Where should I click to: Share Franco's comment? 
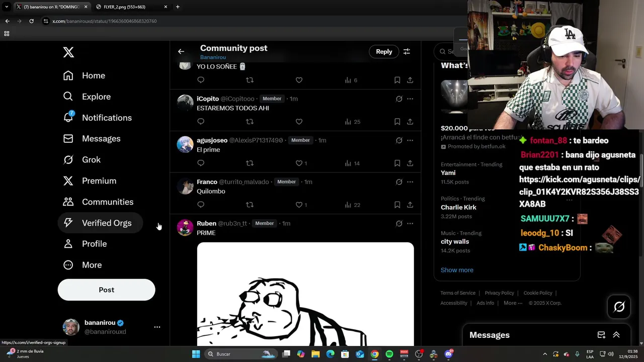pyautogui.click(x=410, y=205)
